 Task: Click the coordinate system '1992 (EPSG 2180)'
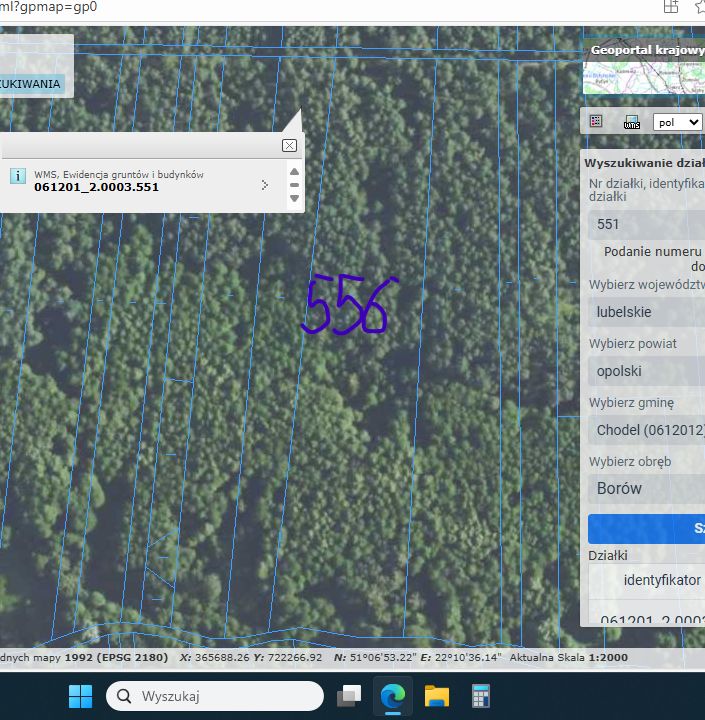tap(116, 657)
